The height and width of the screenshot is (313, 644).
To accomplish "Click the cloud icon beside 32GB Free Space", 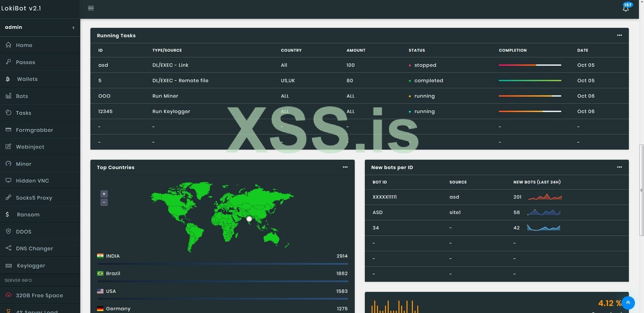I will tap(8, 295).
